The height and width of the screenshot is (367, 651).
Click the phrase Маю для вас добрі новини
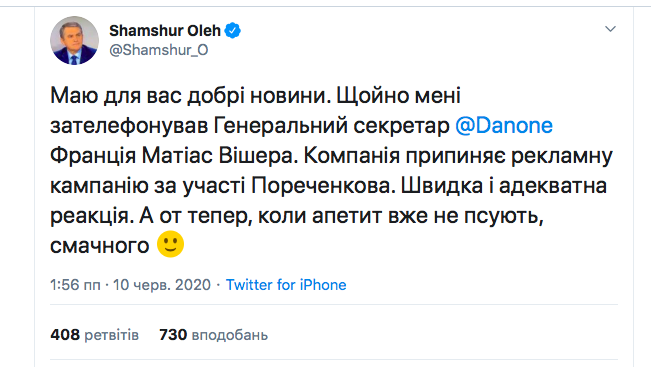coord(190,95)
